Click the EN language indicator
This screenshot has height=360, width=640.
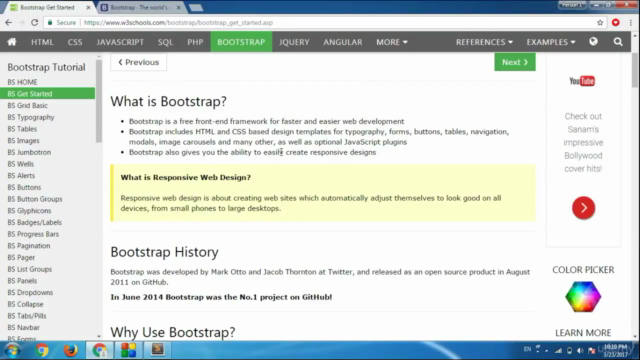pyautogui.click(x=527, y=349)
